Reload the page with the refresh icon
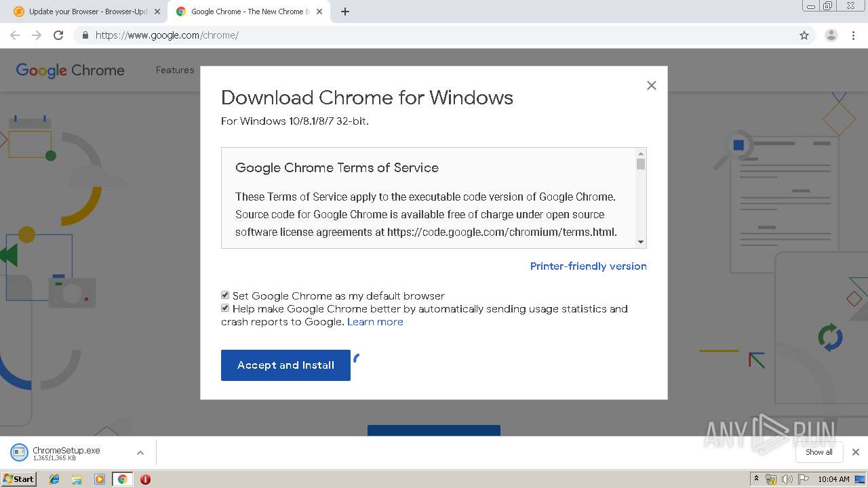This screenshot has height=488, width=868. tap(58, 35)
